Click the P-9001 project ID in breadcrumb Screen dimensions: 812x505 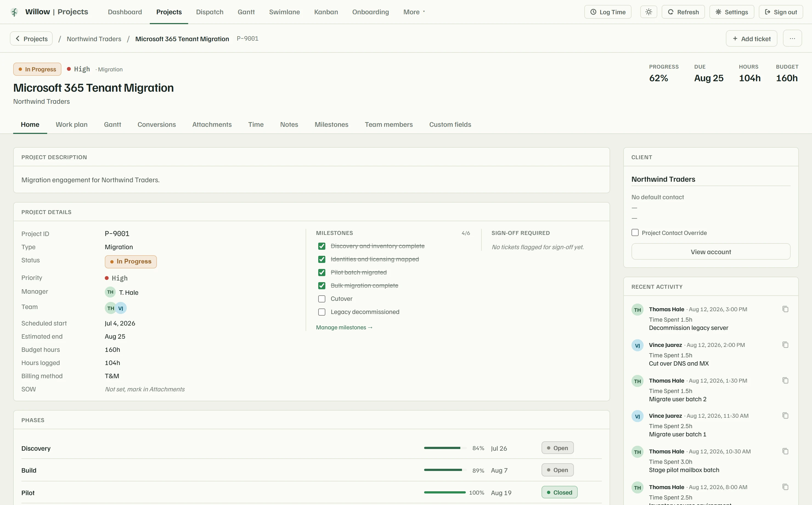[247, 39]
